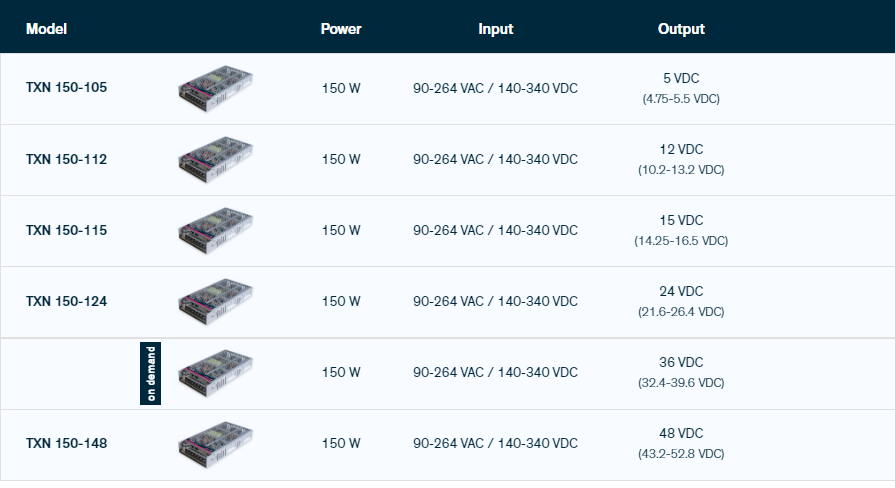
Task: Click 150 W in the TXN 150-124 row
Action: click(341, 301)
